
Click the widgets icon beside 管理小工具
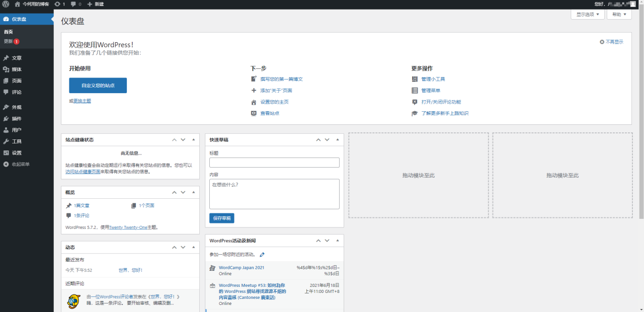click(x=415, y=79)
